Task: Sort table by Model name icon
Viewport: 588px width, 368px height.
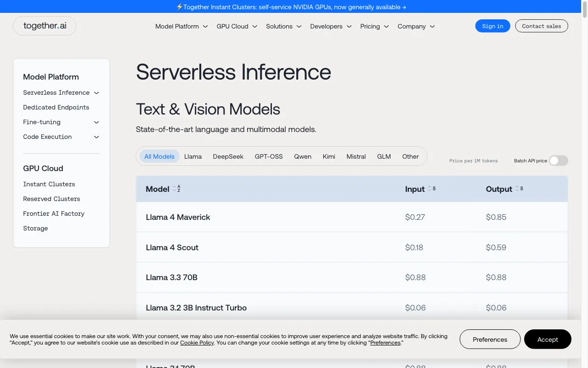Action: tap(176, 189)
